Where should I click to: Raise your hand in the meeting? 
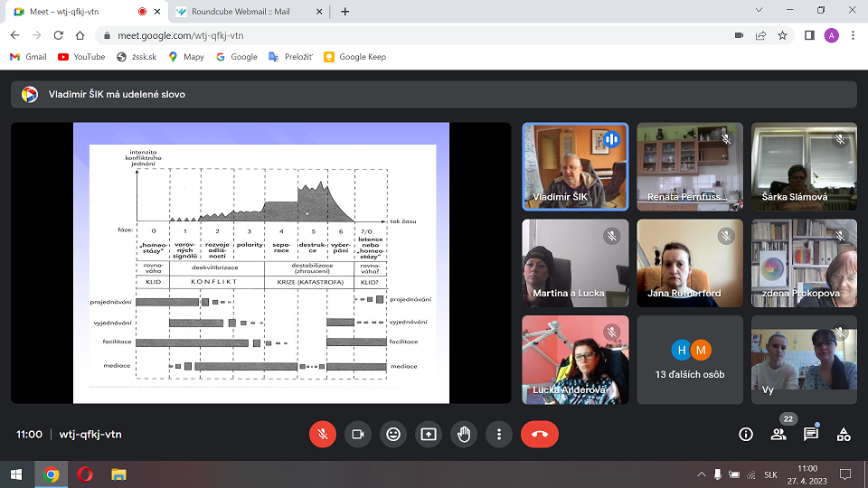pyautogui.click(x=464, y=434)
